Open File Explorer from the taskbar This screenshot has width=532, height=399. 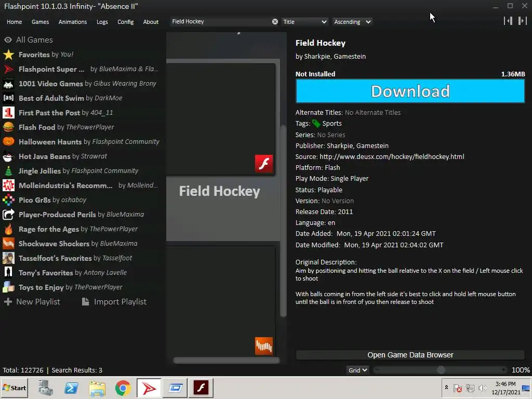(x=97, y=389)
